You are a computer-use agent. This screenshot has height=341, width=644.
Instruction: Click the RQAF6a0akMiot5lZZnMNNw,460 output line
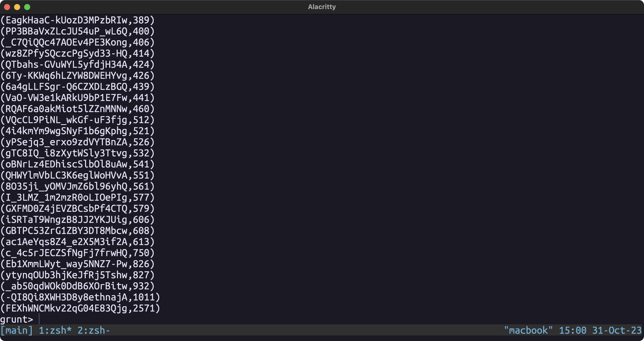tap(77, 109)
